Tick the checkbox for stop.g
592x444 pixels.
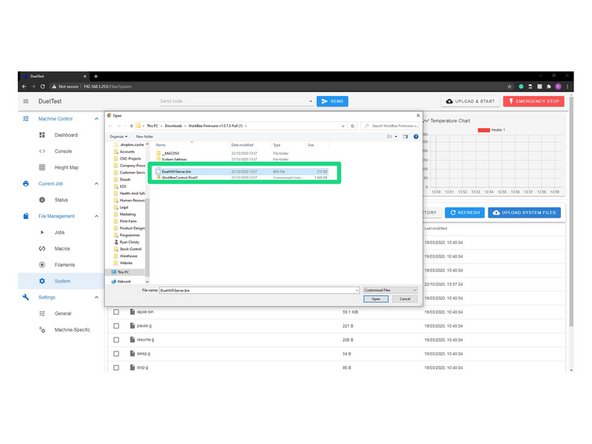click(x=116, y=367)
